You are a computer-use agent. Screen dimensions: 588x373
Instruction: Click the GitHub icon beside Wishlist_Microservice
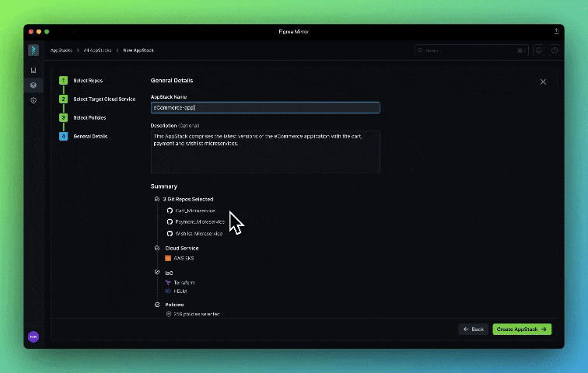(170, 233)
